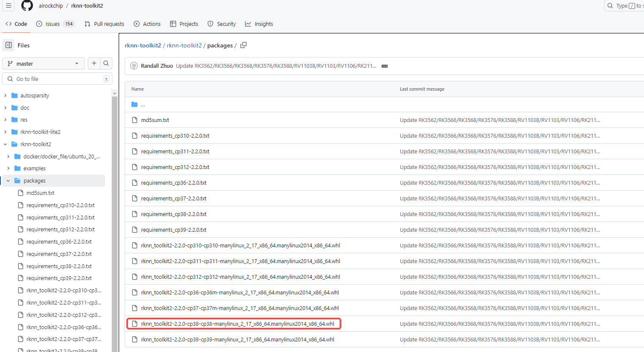Open Randall Zhuo author link

tap(157, 66)
